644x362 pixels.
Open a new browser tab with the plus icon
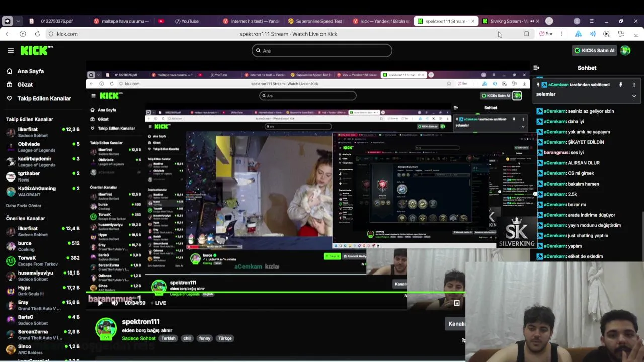point(549,21)
